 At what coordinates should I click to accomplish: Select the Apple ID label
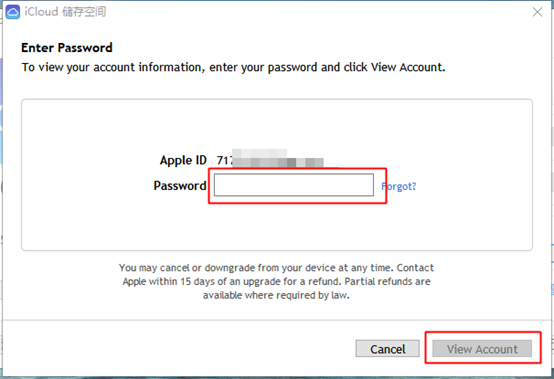(183, 160)
